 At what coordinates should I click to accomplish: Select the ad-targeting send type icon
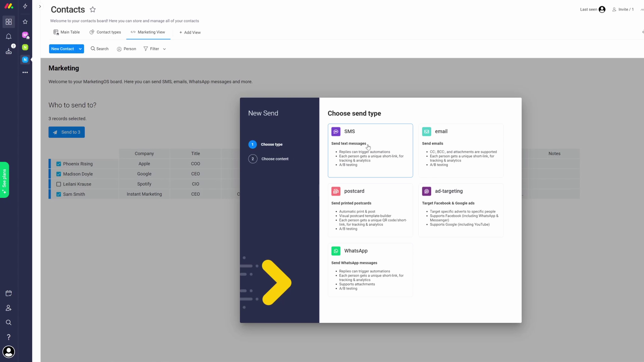[426, 191]
